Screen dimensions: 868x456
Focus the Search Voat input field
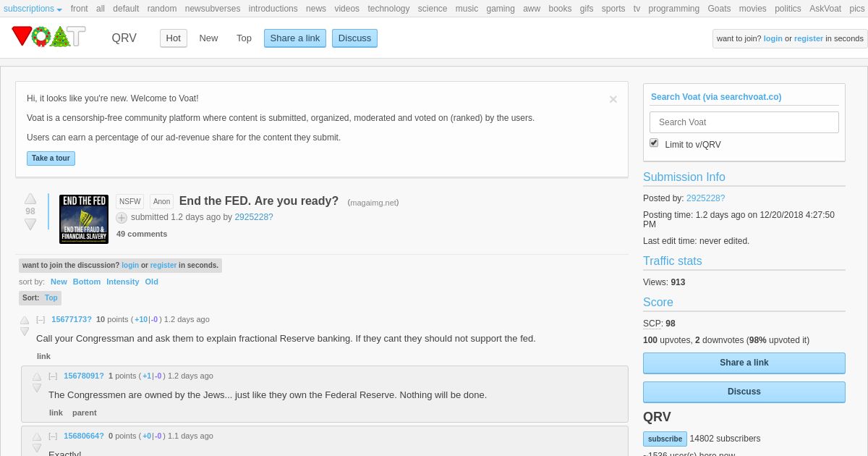744,122
